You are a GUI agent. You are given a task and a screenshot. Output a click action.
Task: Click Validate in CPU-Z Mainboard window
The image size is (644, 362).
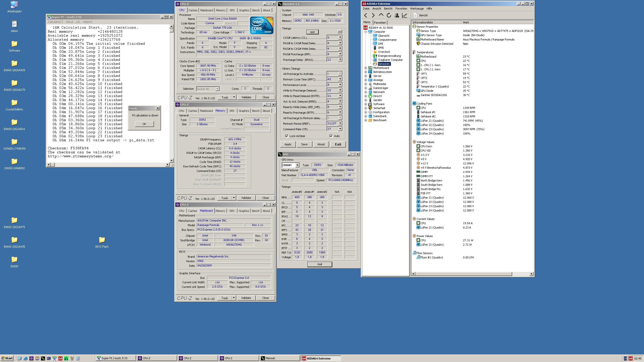(246, 298)
